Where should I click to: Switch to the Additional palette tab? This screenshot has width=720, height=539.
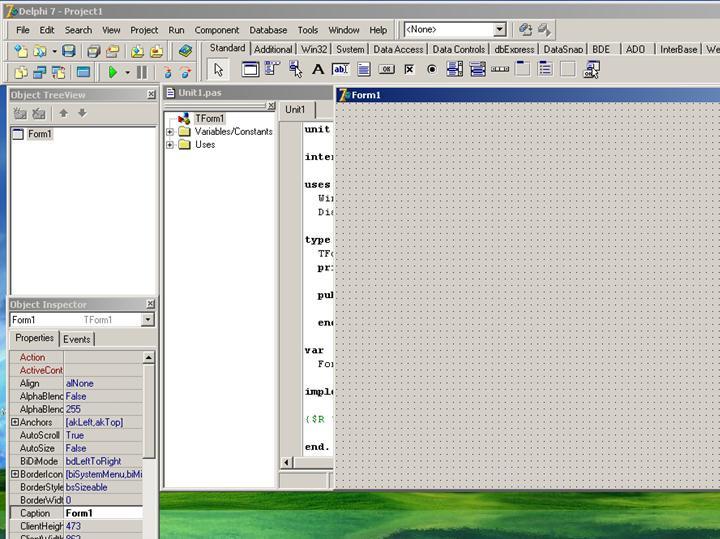point(273,49)
